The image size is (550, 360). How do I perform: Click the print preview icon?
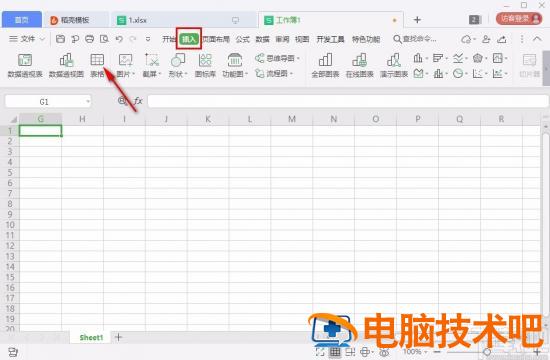click(x=104, y=39)
